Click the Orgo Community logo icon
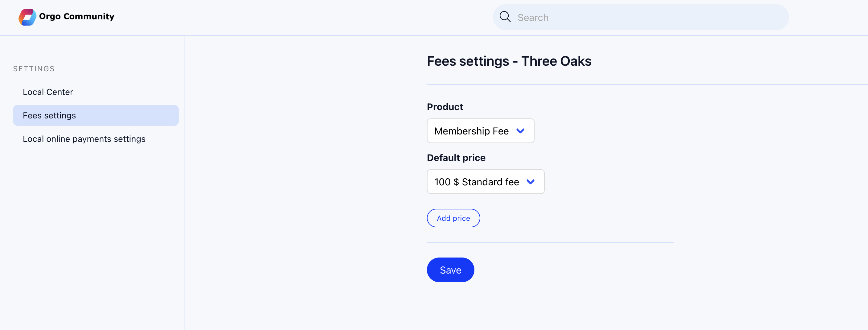Screen dimensions: 868x330 [x=27, y=17]
